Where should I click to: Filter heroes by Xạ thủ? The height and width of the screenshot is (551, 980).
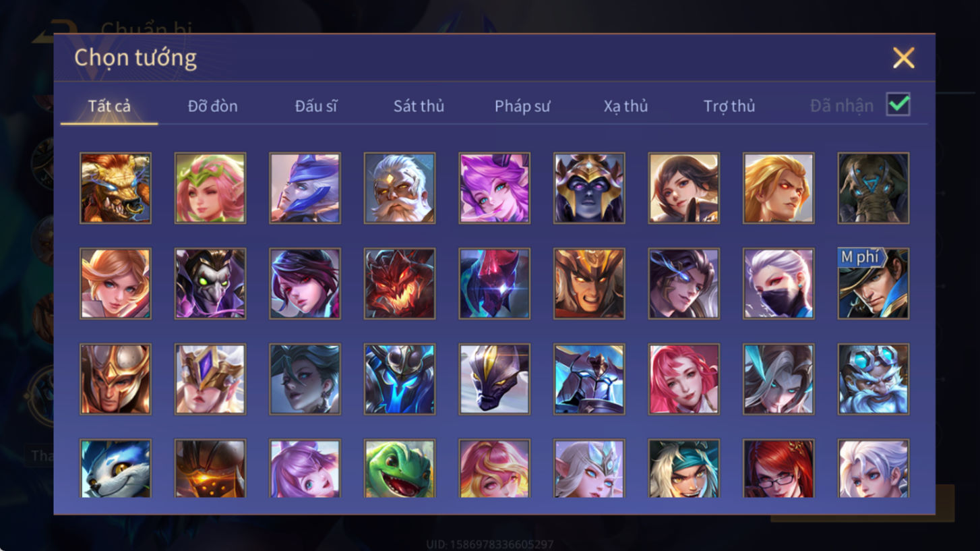pos(625,106)
